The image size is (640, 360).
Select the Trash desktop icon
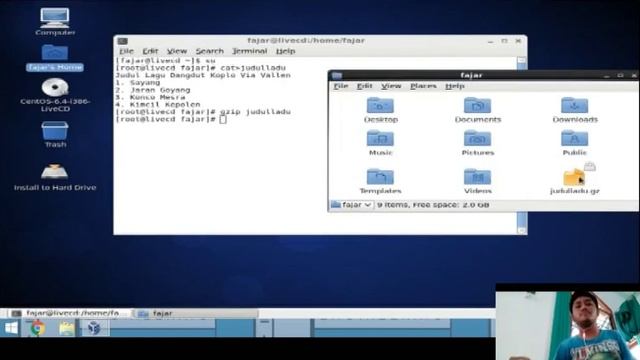click(x=55, y=131)
